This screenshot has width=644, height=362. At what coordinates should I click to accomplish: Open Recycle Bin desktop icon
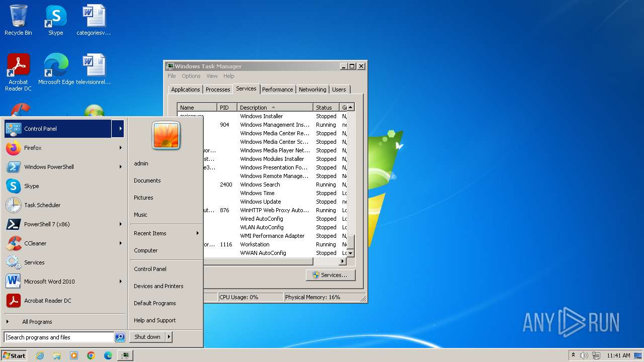pyautogui.click(x=18, y=20)
